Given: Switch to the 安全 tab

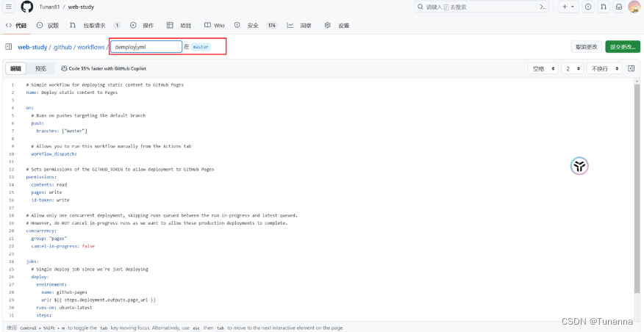Looking at the screenshot, I should (x=254, y=26).
